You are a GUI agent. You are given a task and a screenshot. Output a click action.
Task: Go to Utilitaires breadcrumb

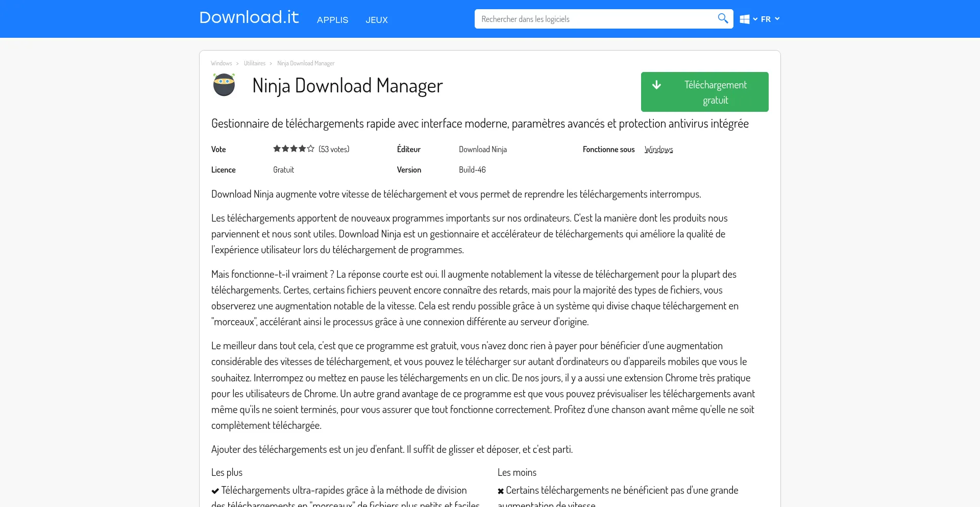click(255, 63)
